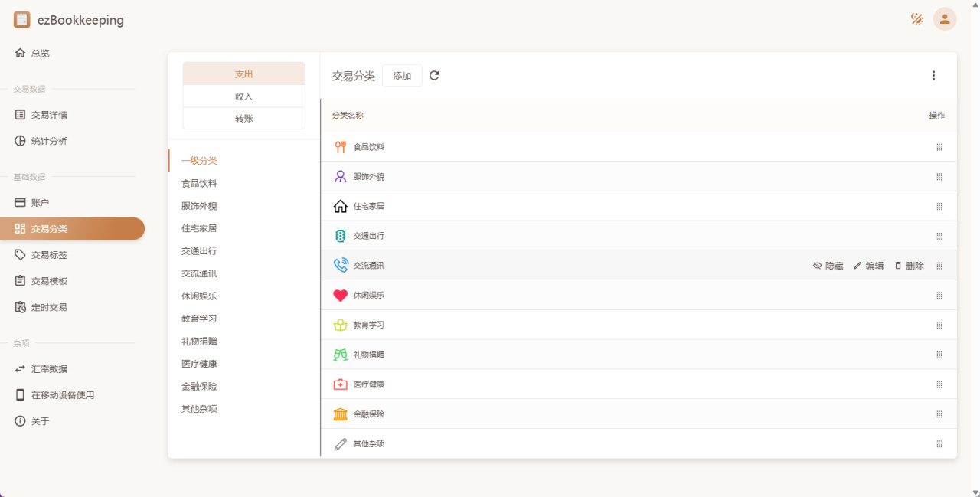Click the drag handle for 住宅家居 row
This screenshot has height=497, width=980.
(x=939, y=207)
